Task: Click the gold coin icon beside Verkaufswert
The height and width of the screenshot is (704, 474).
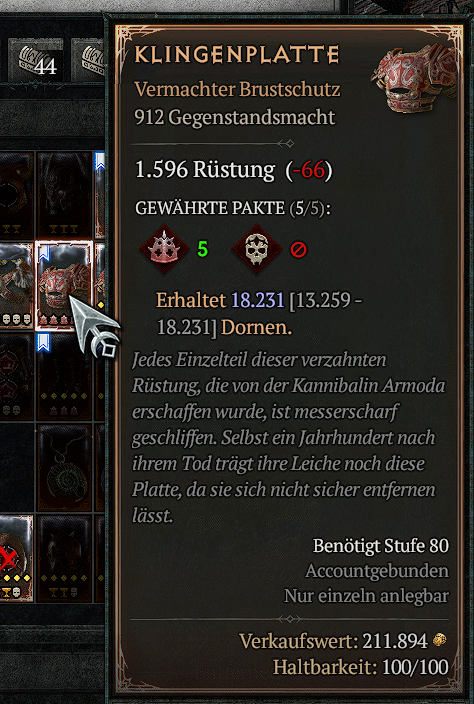Action: click(x=439, y=641)
